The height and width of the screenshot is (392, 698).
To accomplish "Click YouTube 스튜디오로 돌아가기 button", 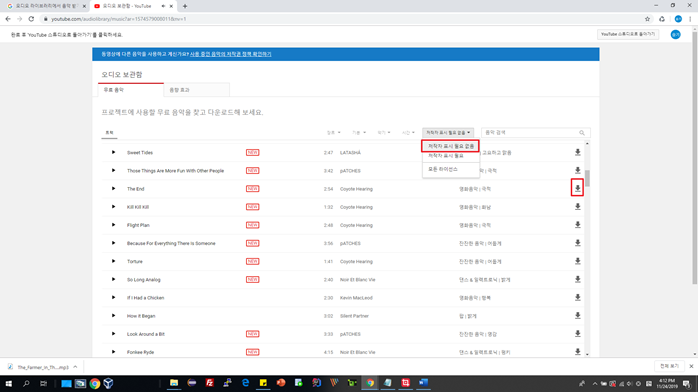I will [628, 34].
